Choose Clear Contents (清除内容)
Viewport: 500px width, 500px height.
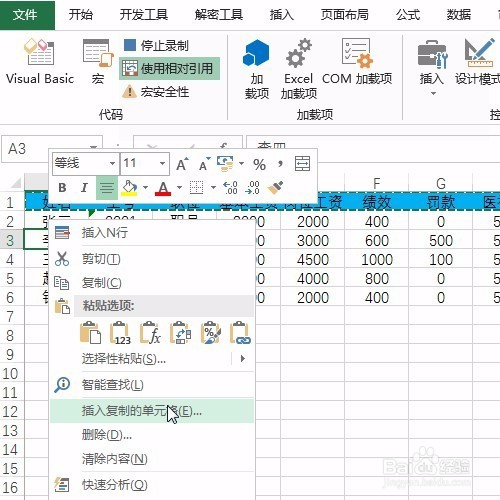pyautogui.click(x=152, y=459)
